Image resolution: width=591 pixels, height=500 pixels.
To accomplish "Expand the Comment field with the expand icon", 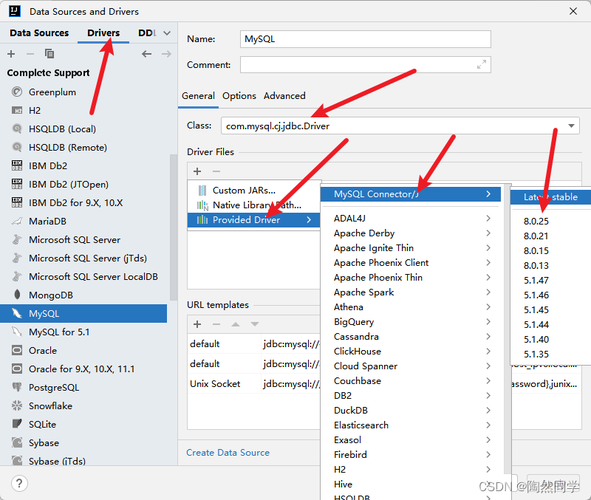I will tap(481, 65).
